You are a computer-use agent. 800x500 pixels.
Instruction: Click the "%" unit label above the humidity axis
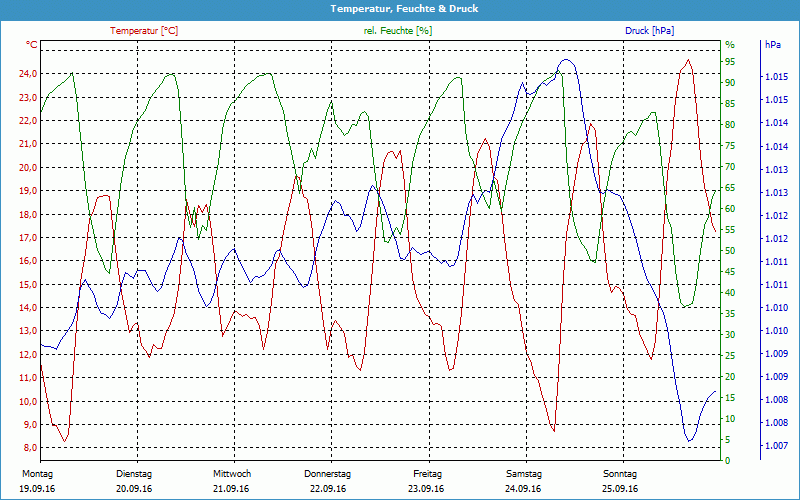tap(730, 45)
